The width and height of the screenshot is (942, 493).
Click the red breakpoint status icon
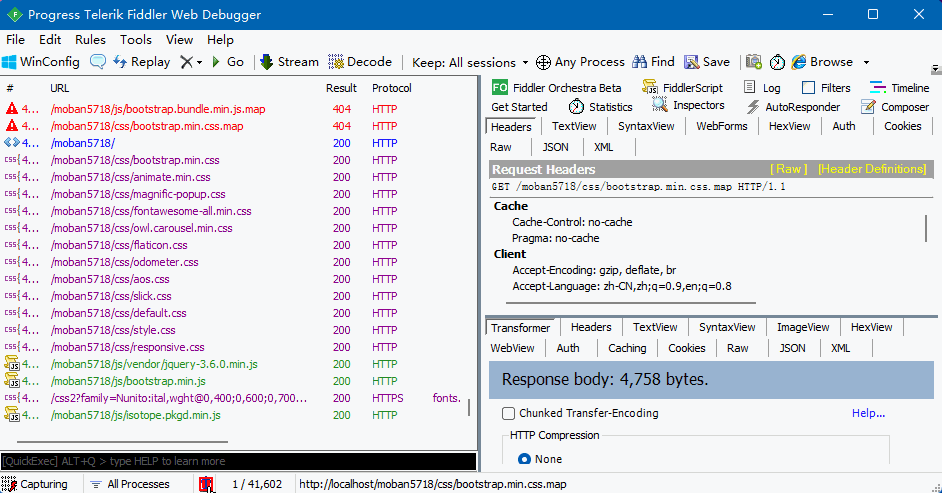coord(206,484)
